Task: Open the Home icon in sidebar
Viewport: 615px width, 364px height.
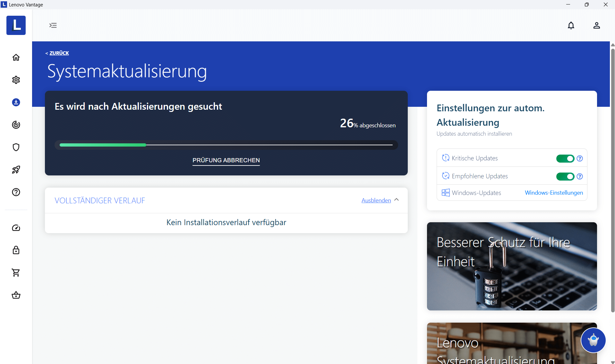Action: (x=16, y=57)
